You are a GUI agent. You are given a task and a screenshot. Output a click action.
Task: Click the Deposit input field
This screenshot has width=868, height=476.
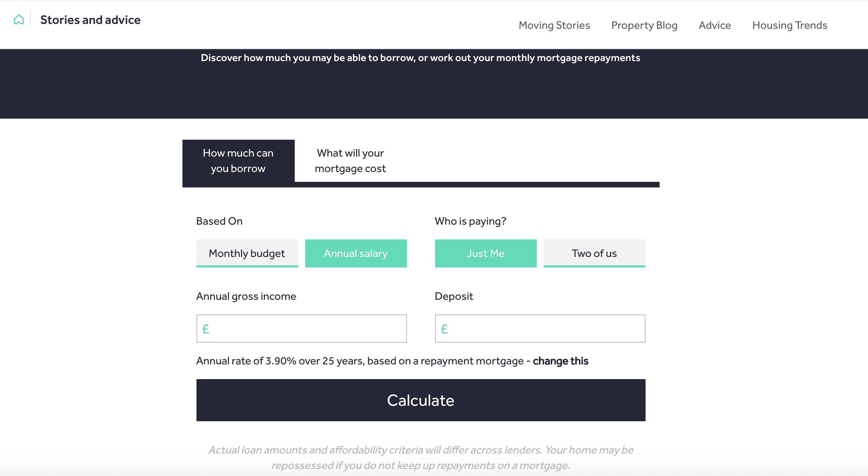[540, 328]
